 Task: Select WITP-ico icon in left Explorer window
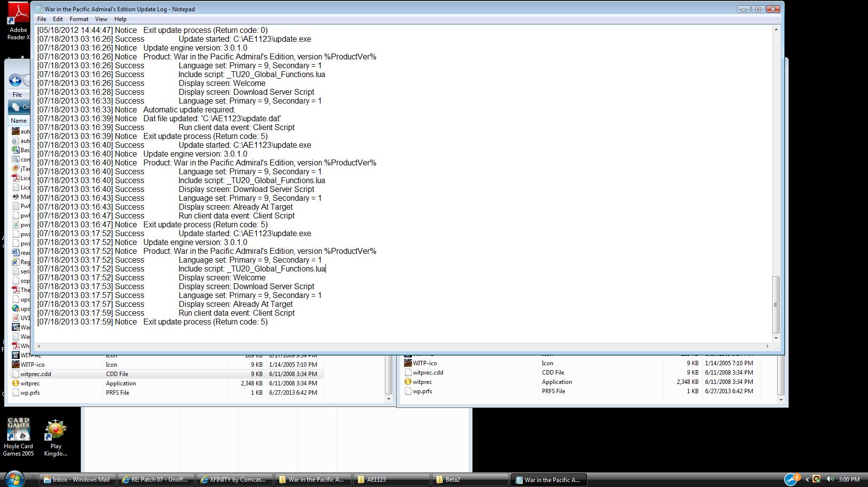(16, 364)
